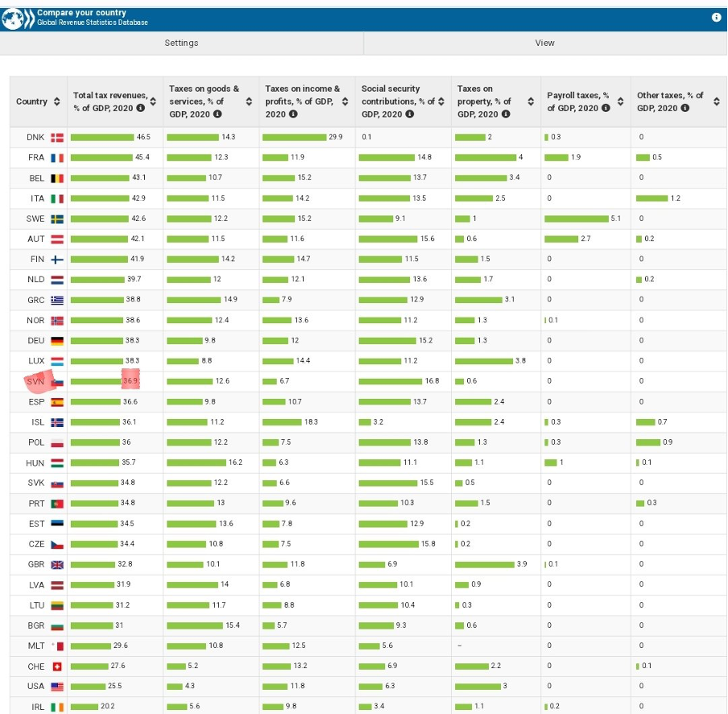Sort by Total tax revenues arrows

153,102
